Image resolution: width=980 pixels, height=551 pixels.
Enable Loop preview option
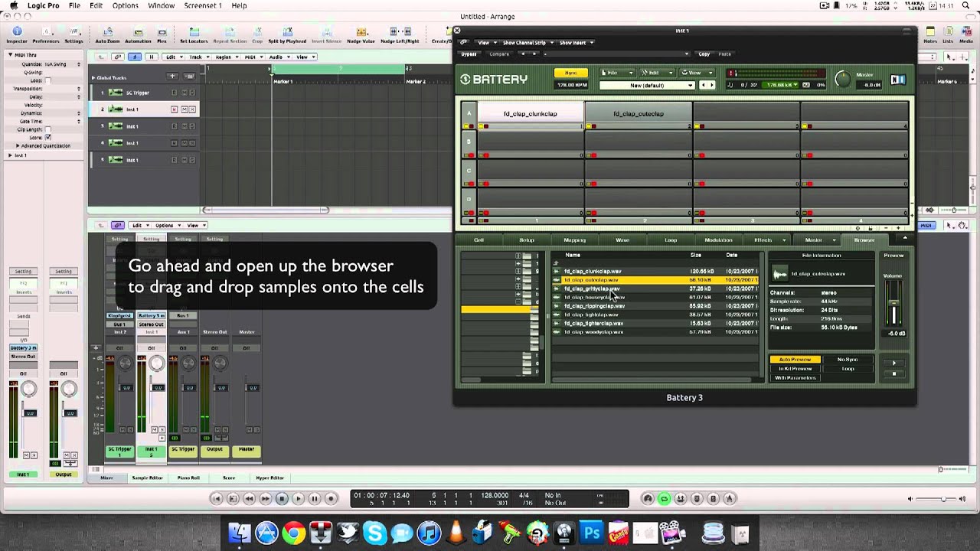[x=848, y=368]
